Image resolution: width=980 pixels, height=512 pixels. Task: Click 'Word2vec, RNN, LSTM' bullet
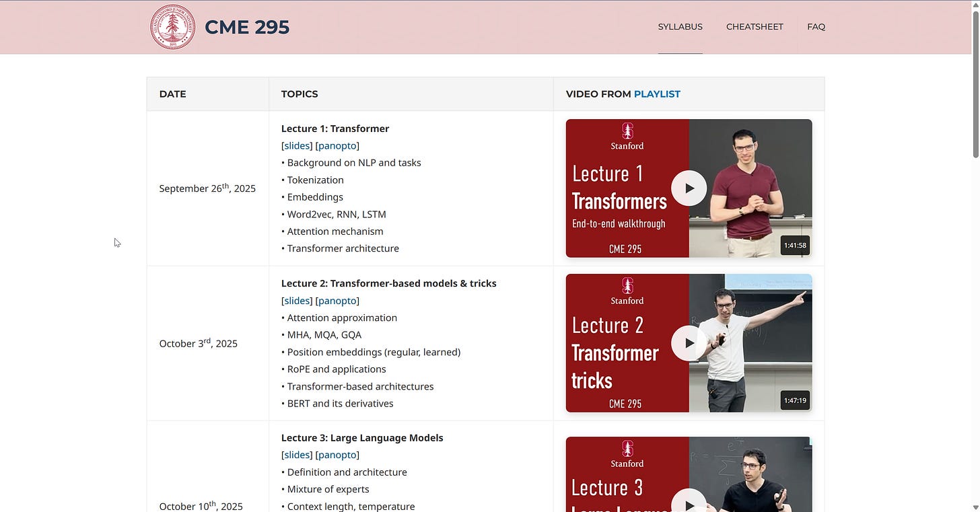pyautogui.click(x=334, y=215)
